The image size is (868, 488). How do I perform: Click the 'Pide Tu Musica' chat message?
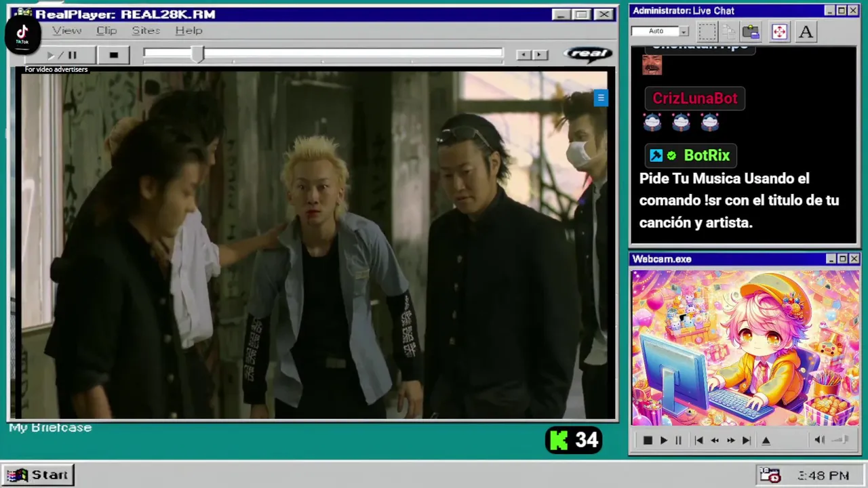tap(739, 200)
